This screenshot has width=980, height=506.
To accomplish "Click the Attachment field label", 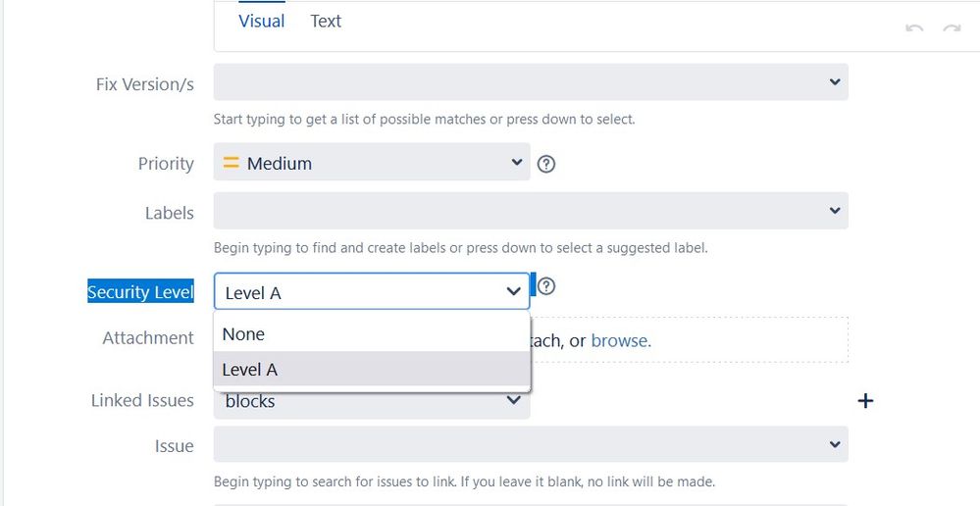I will 148,338.
